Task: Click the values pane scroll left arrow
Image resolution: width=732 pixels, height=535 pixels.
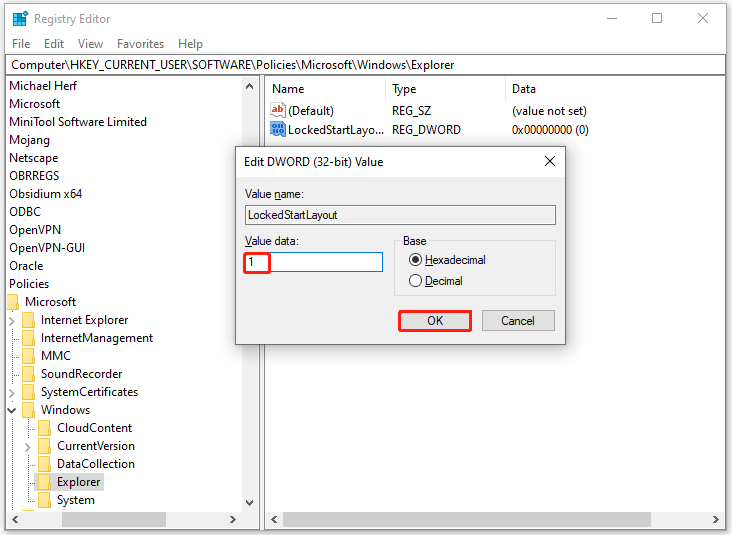Action: (274, 519)
